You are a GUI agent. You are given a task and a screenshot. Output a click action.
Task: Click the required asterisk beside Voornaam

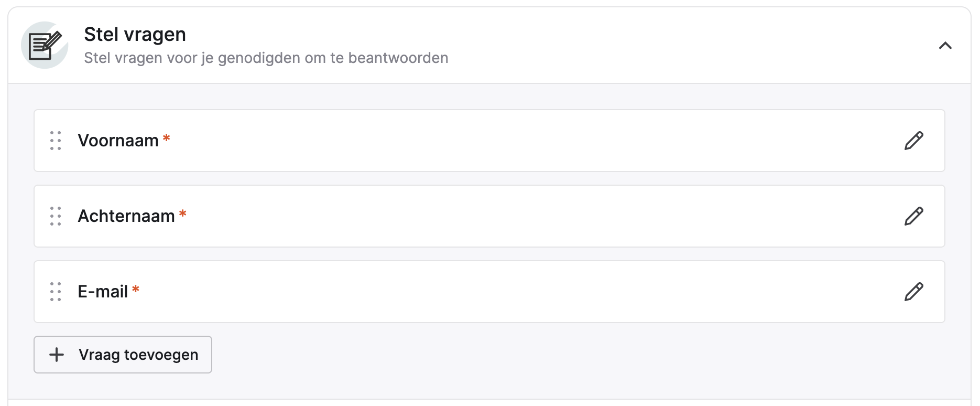pos(166,138)
